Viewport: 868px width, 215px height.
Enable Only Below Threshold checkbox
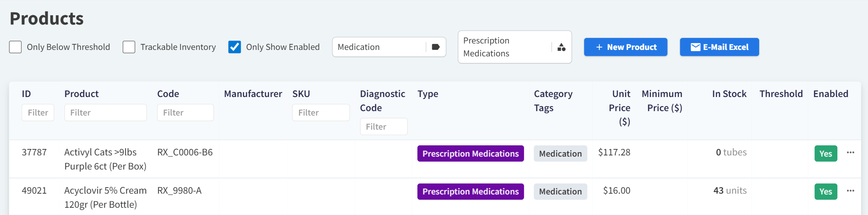tap(15, 47)
